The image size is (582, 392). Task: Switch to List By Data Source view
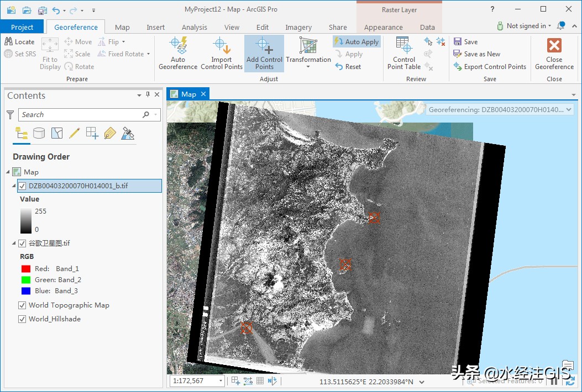tap(39, 133)
